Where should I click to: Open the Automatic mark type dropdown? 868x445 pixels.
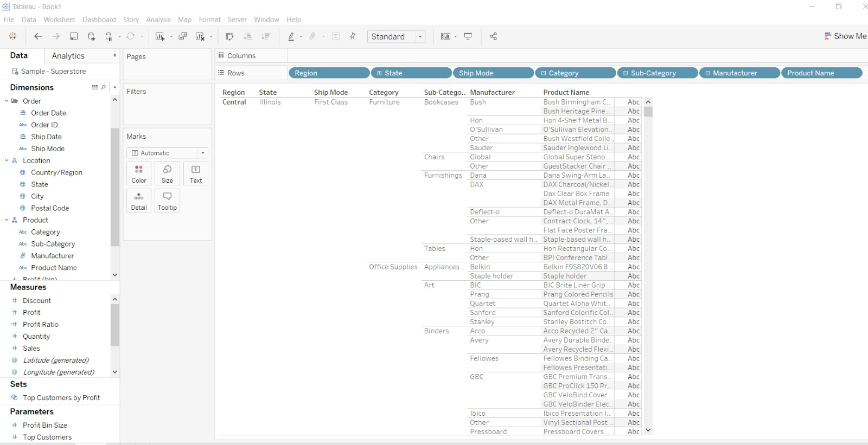pos(168,153)
